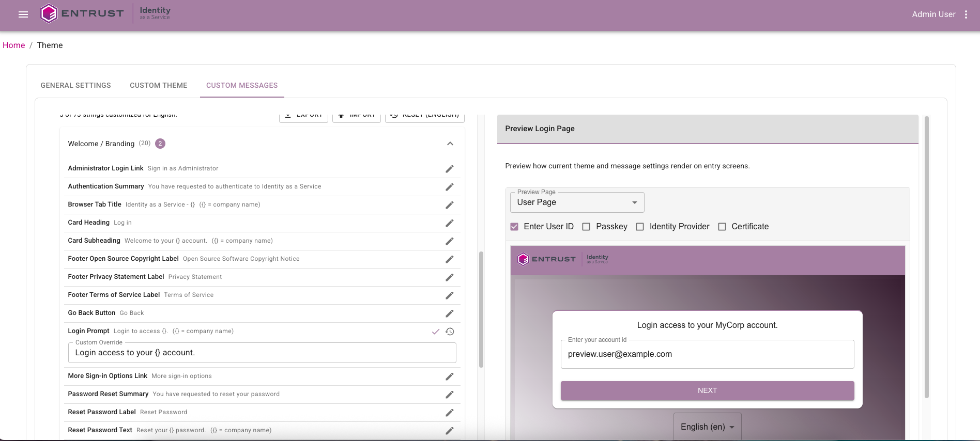Collapse the Welcome / Branding section

tap(450, 144)
